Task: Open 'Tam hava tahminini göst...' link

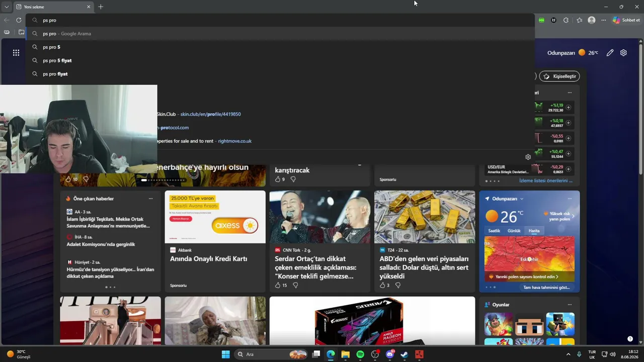Action: pyautogui.click(x=546, y=288)
